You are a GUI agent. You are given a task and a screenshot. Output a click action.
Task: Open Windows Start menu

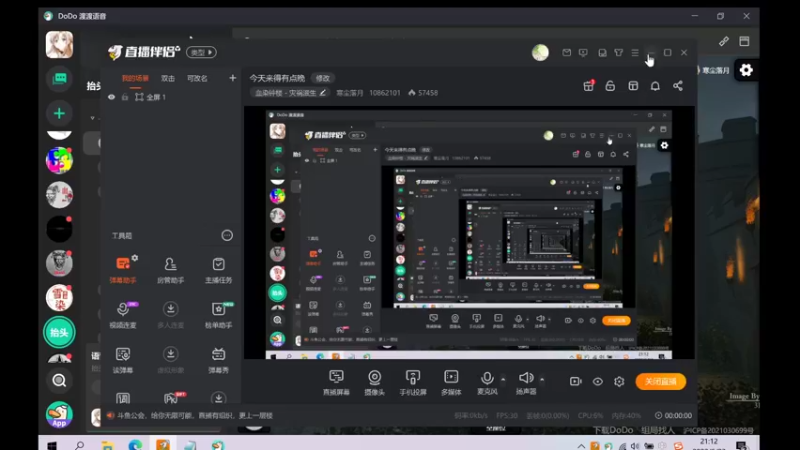(x=52, y=445)
